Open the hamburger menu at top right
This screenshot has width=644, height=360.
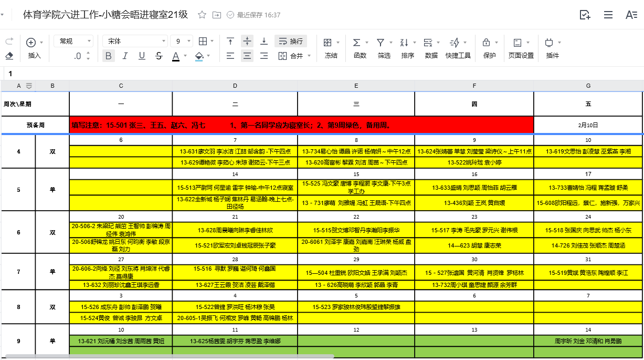click(x=608, y=15)
